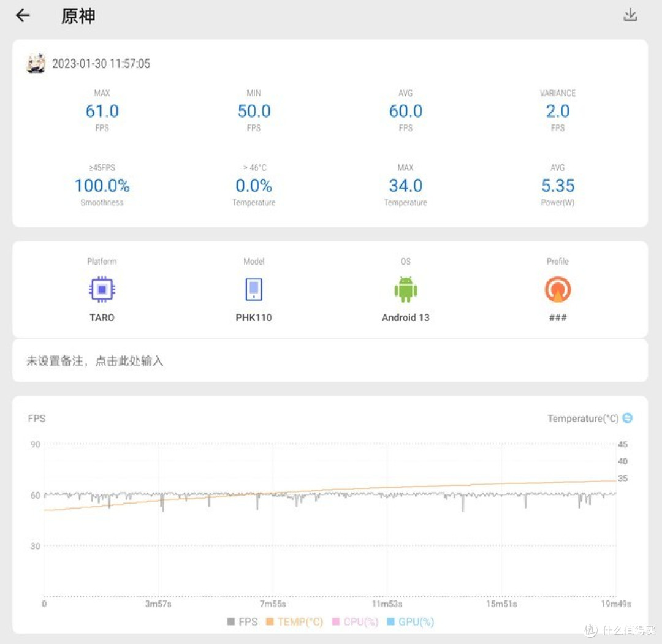
Task: Click the 7m55s time axis label
Action: [x=273, y=604]
